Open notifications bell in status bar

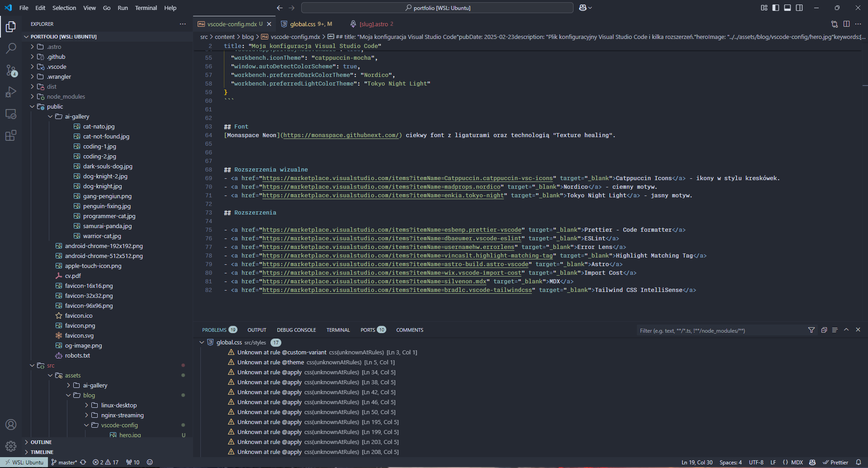[859, 462]
